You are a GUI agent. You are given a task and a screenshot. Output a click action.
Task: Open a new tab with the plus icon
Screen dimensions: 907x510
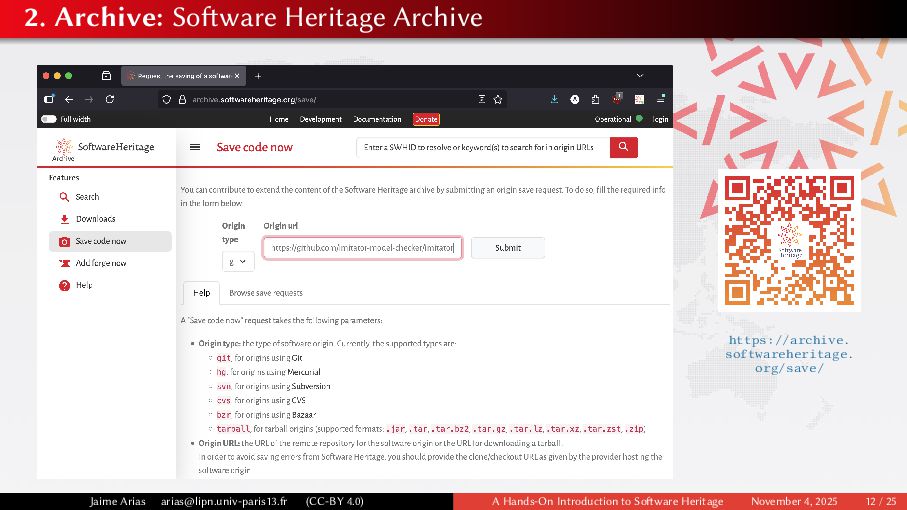pos(258,76)
